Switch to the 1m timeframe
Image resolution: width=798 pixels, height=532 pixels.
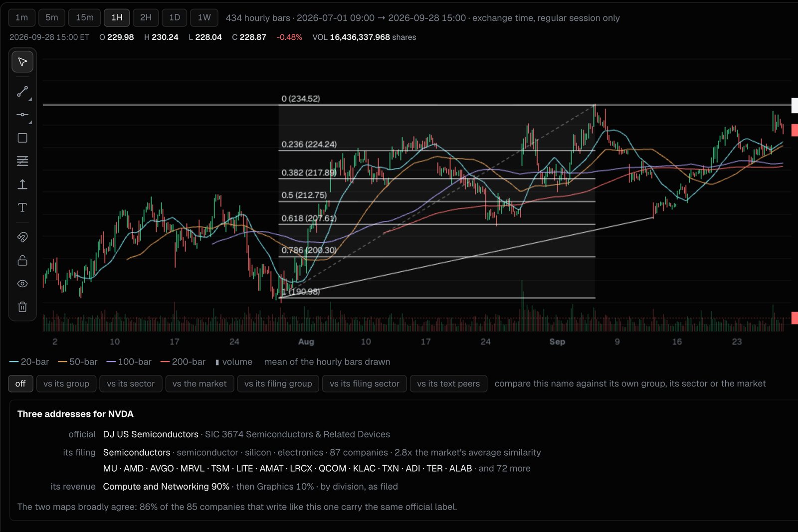point(21,17)
